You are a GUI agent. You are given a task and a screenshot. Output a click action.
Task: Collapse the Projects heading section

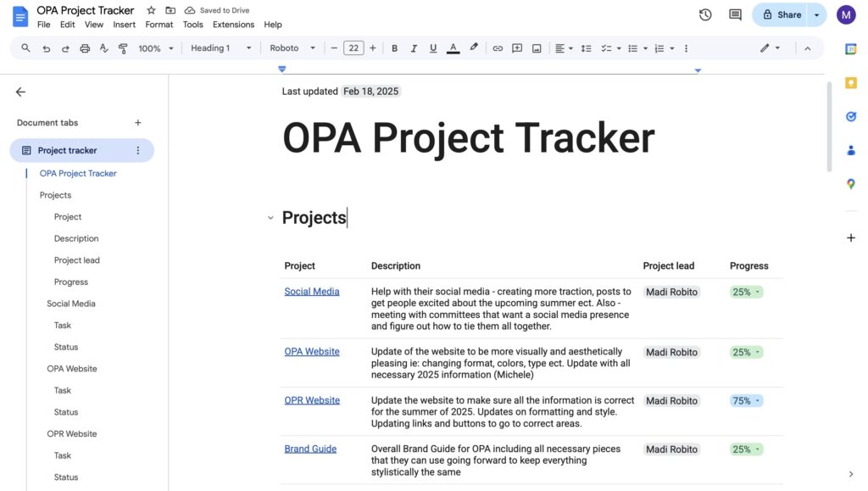270,218
